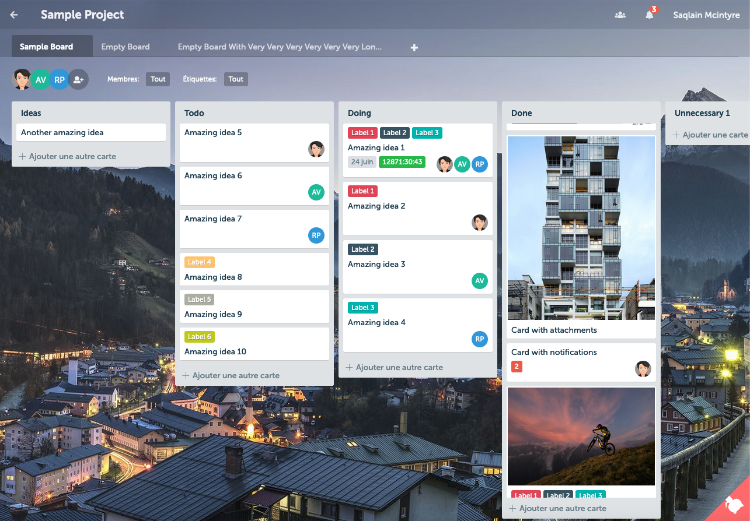
Task: Click orange Label 4 on idea 8
Action: pyautogui.click(x=199, y=262)
